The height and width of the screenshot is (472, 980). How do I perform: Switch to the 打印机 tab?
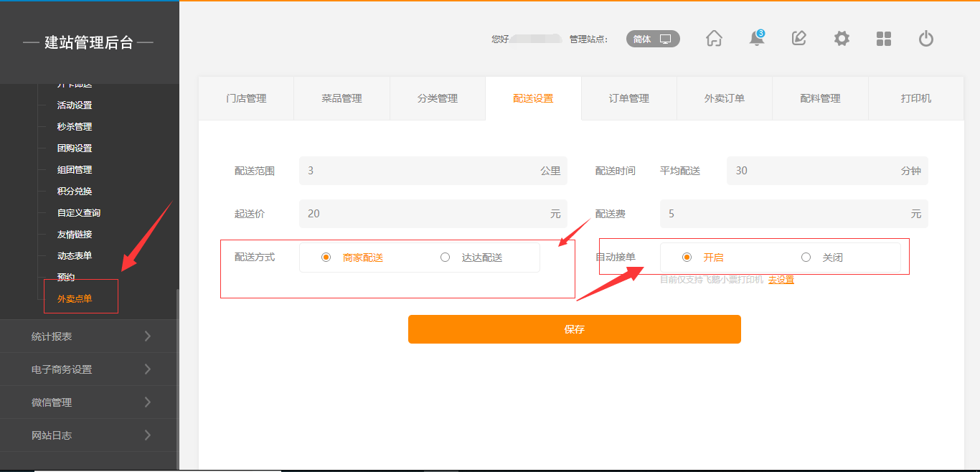coord(915,98)
